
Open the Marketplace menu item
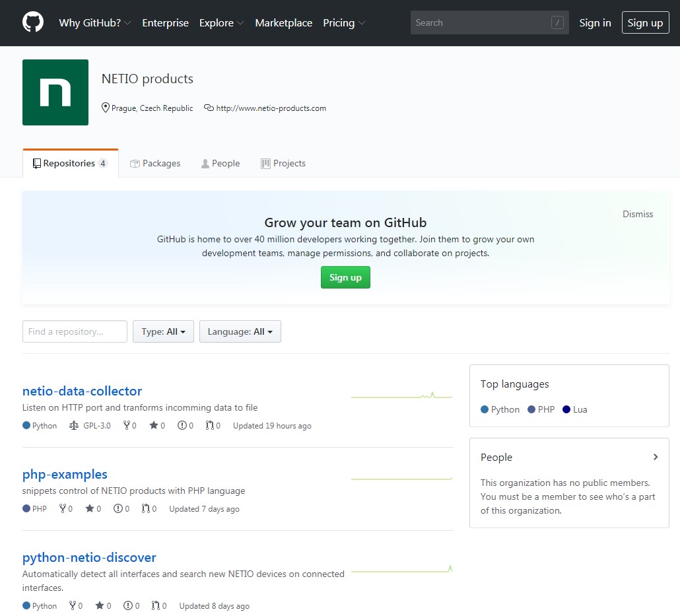coord(284,22)
